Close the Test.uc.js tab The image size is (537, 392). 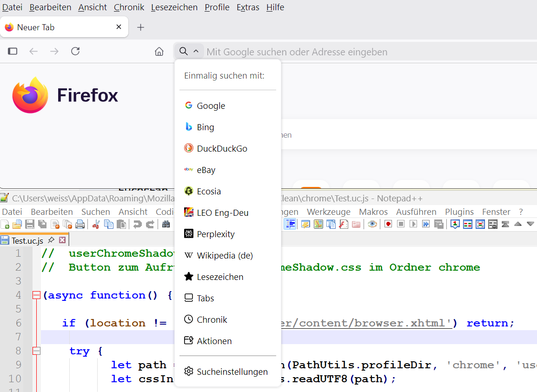tap(62, 240)
